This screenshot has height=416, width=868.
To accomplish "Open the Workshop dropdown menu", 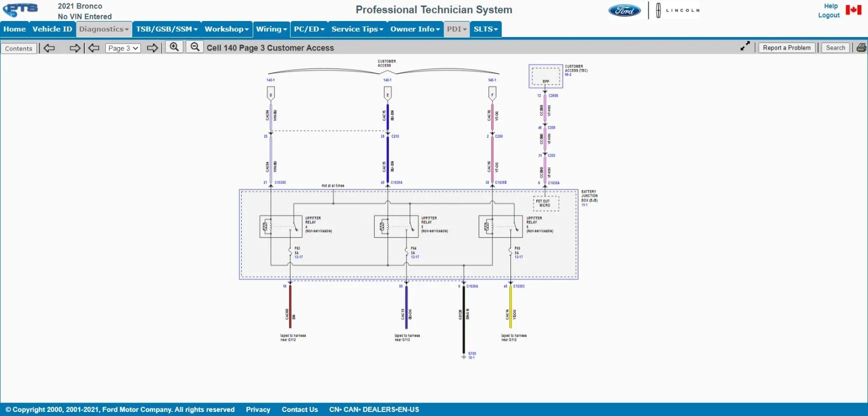I will click(227, 29).
